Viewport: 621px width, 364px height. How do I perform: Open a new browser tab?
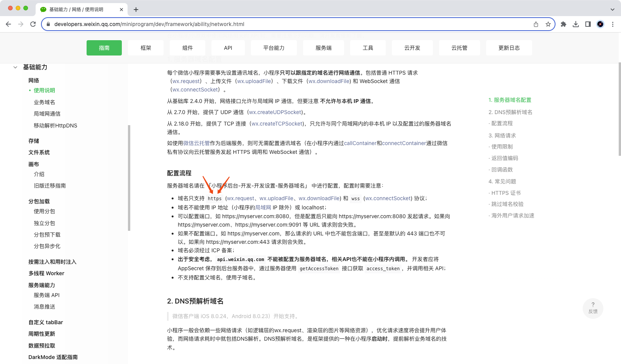point(136,10)
